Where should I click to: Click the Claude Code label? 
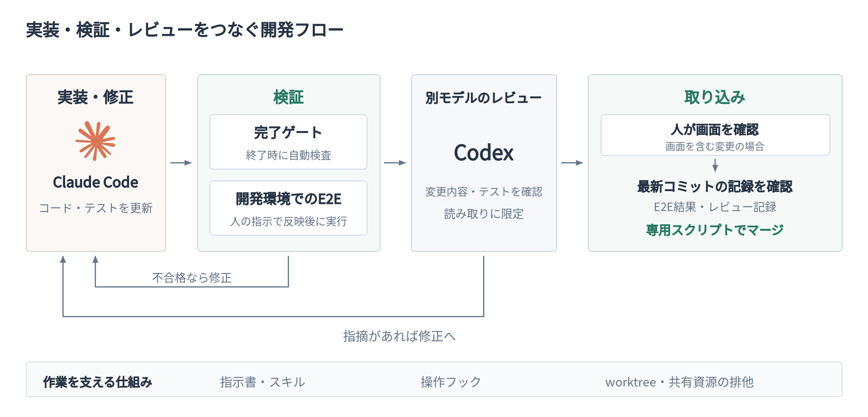pyautogui.click(x=95, y=182)
